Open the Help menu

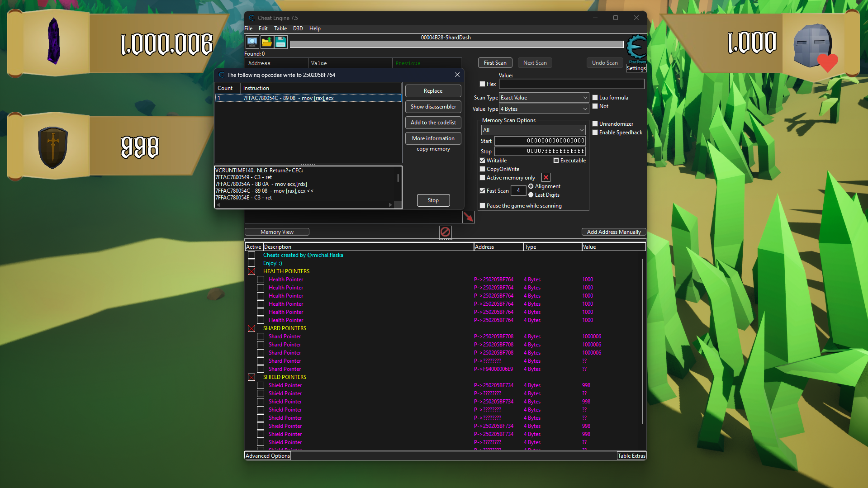click(315, 28)
